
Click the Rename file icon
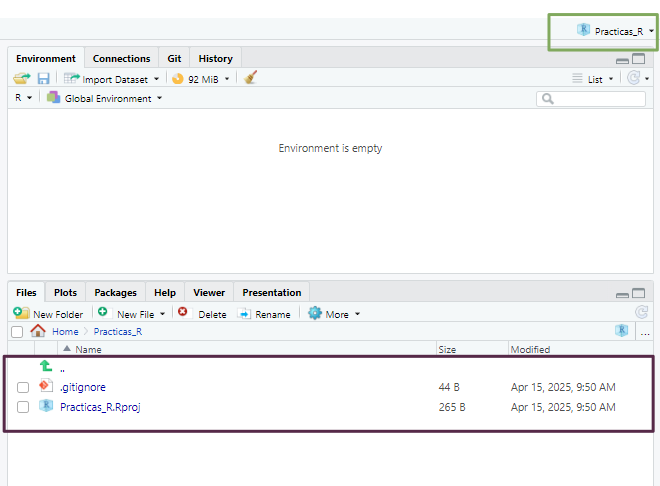pos(244,313)
